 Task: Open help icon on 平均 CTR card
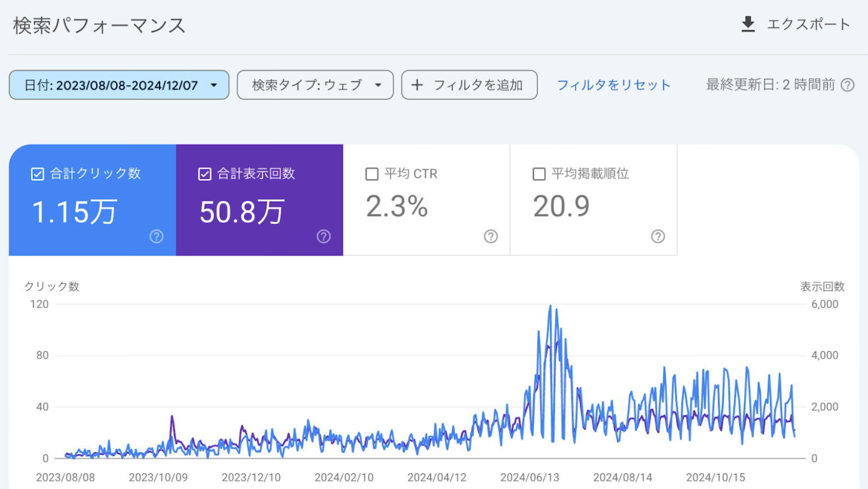tap(491, 236)
